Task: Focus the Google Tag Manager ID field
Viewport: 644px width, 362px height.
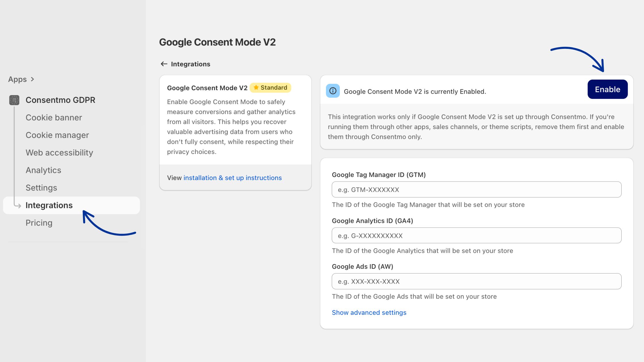Action: click(476, 190)
